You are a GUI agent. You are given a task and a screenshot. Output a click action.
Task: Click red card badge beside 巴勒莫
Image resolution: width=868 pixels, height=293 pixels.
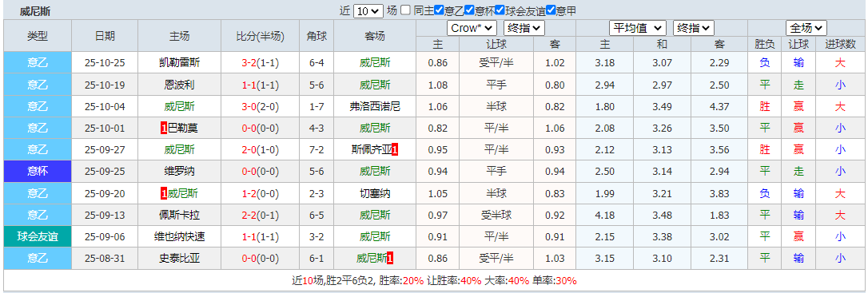tap(163, 129)
